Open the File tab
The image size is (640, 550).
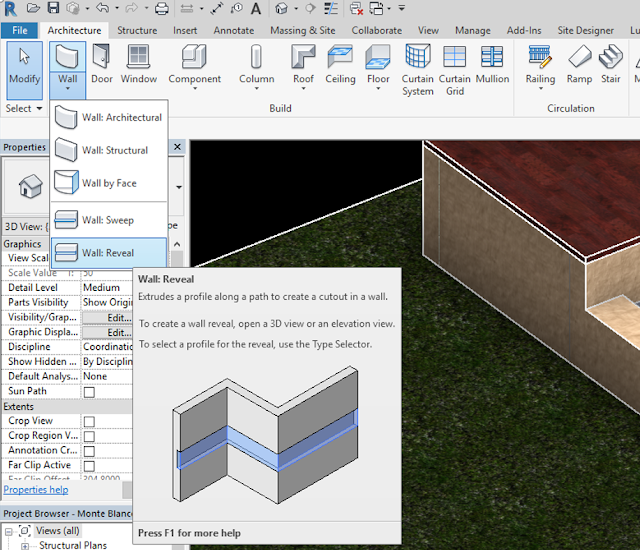coord(20,31)
